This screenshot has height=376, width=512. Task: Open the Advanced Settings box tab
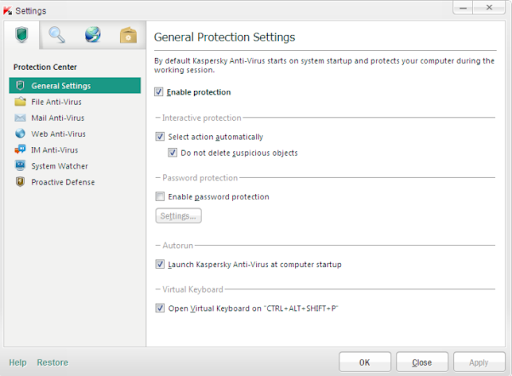pos(128,35)
